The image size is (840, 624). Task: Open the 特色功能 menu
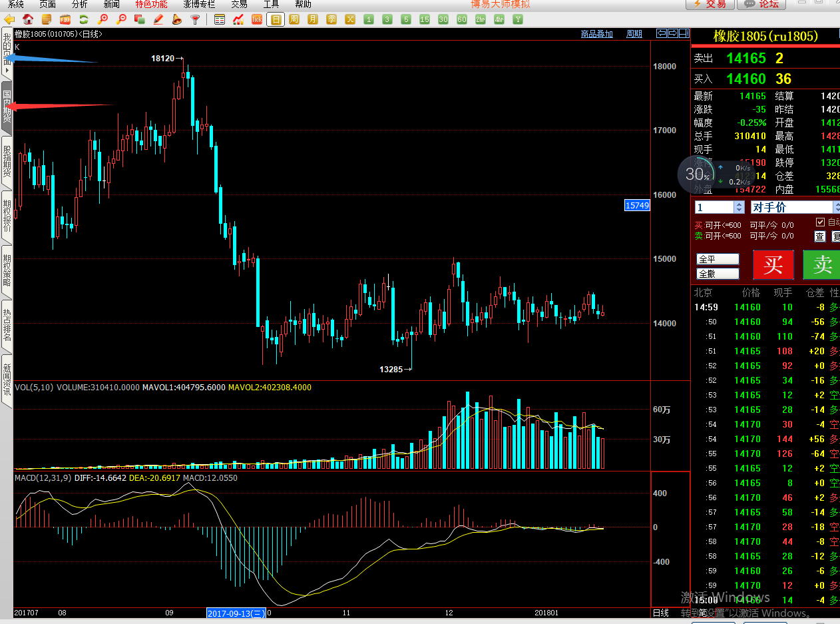point(151,5)
